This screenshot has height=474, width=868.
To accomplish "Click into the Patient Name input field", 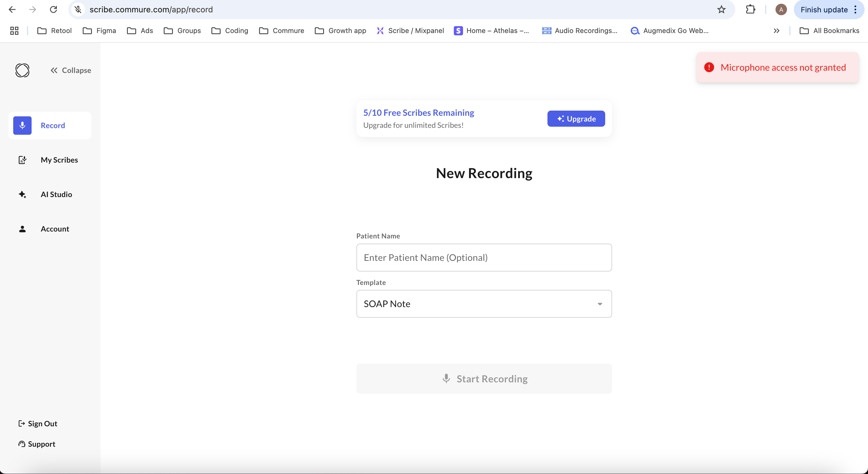I will point(484,258).
